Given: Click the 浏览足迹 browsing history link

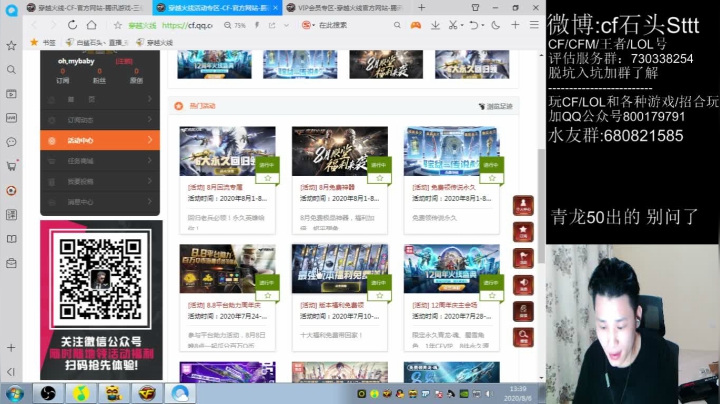Looking at the screenshot, I should 495,106.
